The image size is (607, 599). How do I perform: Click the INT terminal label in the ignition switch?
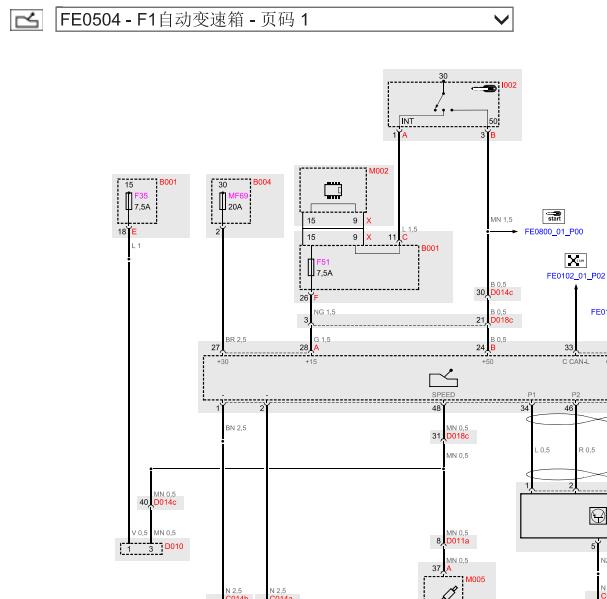click(407, 122)
